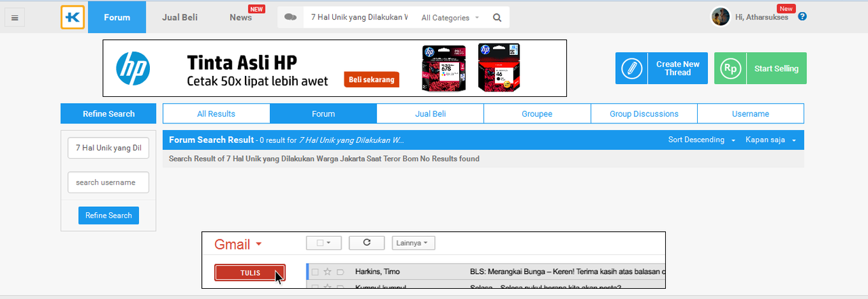
Task: Open the user avatar picture
Action: click(x=720, y=16)
